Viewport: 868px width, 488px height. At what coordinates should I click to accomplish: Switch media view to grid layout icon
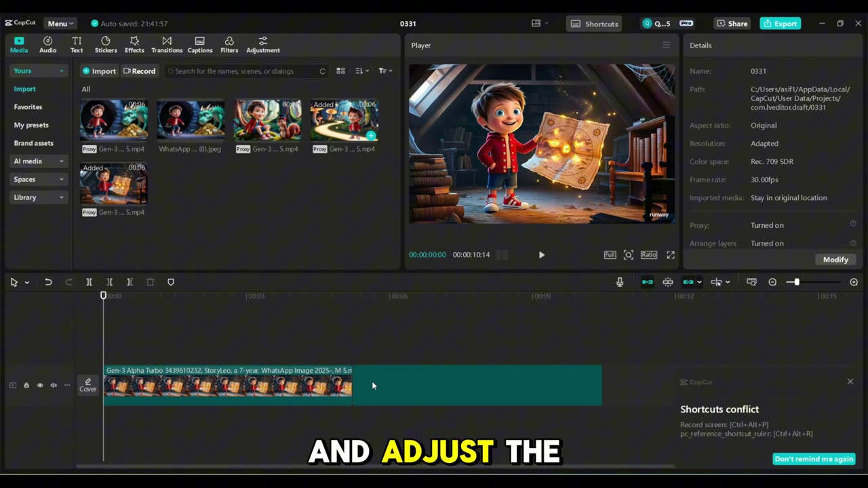[341, 71]
